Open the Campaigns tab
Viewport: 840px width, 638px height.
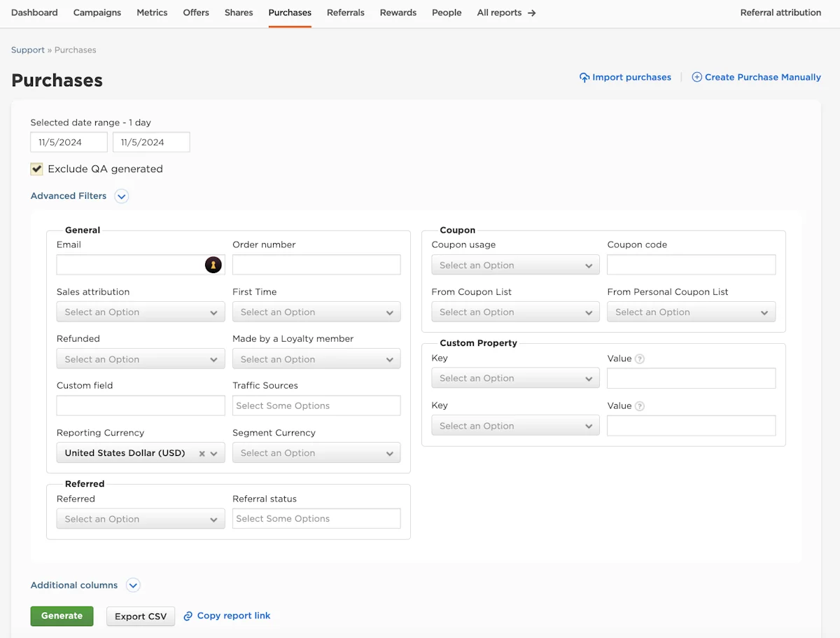tap(97, 13)
